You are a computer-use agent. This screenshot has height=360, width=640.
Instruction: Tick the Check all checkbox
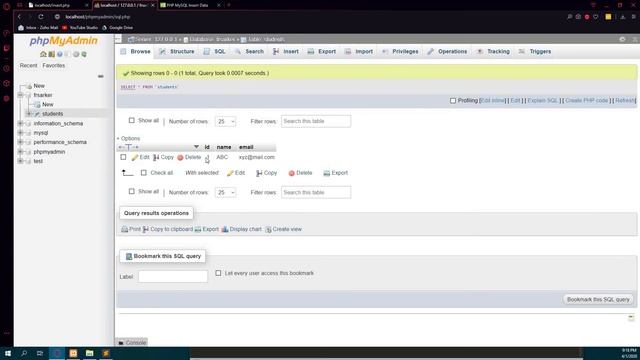coord(144,173)
